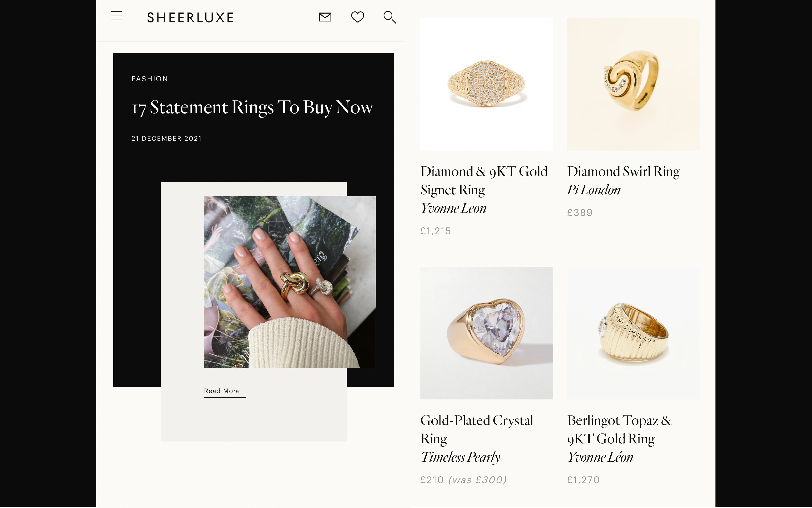Screen dimensions: 812x508
Task: Go to the SHEERLUXE homepage logo
Action: [x=190, y=18]
